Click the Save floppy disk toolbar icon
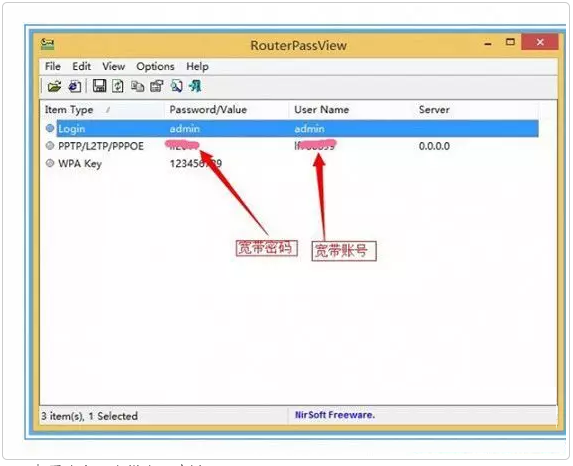Screen dimensions: 573x466 click(99, 86)
